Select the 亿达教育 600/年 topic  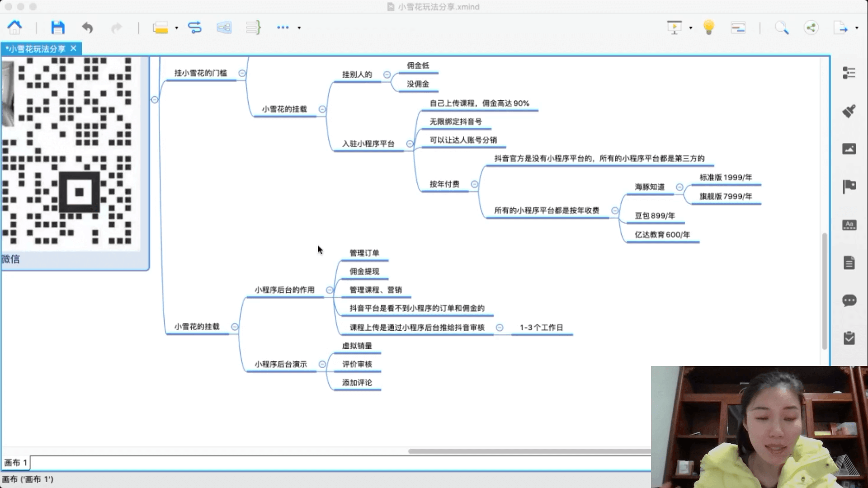[662, 235]
